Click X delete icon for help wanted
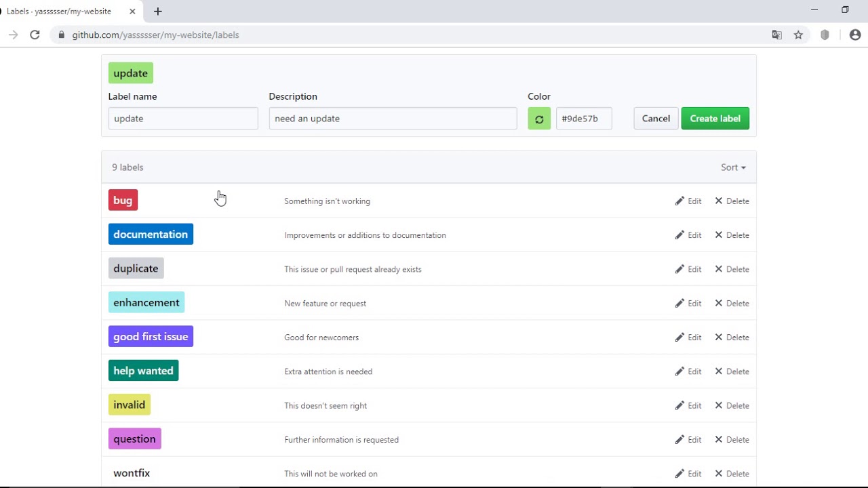Viewport: 868px width, 488px height. pyautogui.click(x=719, y=371)
